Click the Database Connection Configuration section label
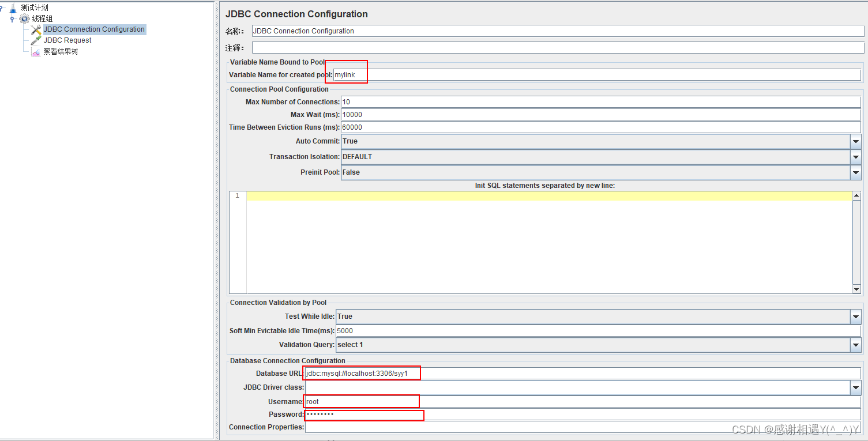868x441 pixels. (x=288, y=361)
